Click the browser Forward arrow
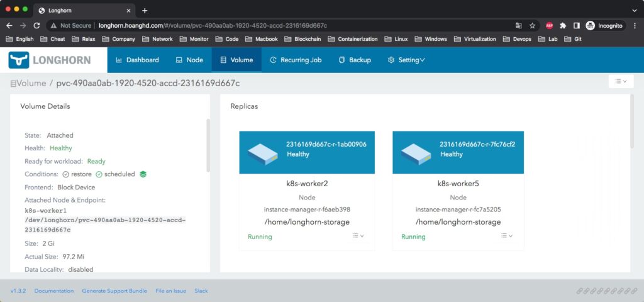This screenshot has width=644, height=302. [x=23, y=25]
